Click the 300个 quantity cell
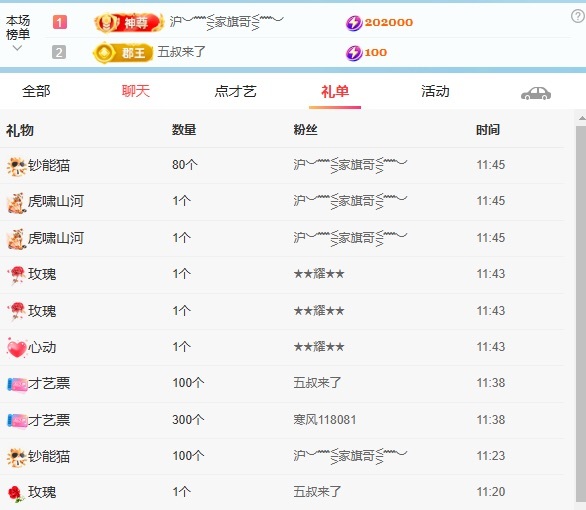The width and height of the screenshot is (586, 510). coord(188,420)
